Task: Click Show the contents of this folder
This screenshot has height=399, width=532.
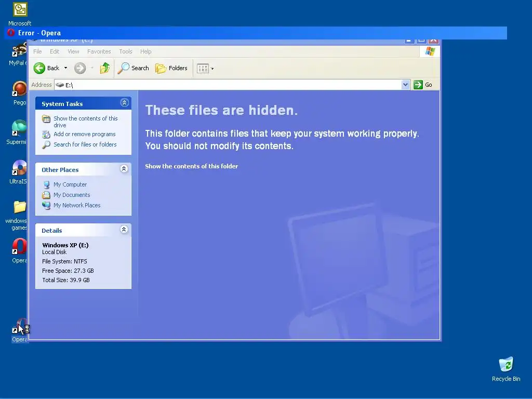Action: click(191, 166)
